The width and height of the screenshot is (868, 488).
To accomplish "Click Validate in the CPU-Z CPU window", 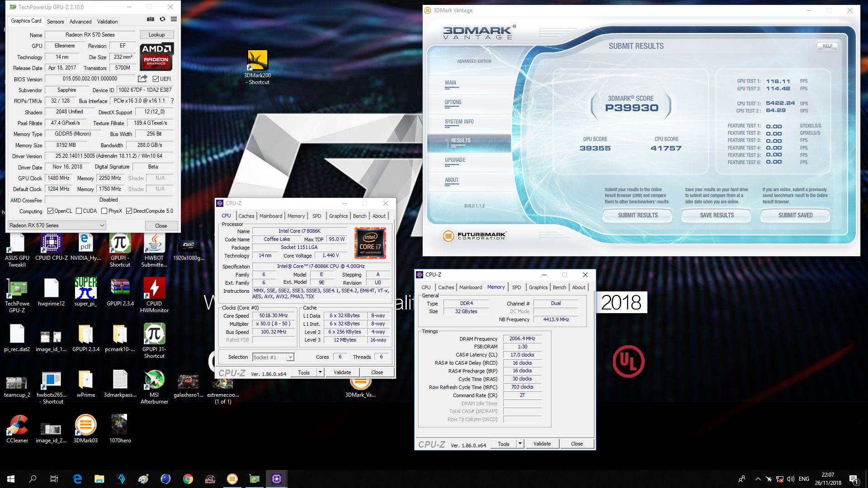I will click(x=342, y=372).
